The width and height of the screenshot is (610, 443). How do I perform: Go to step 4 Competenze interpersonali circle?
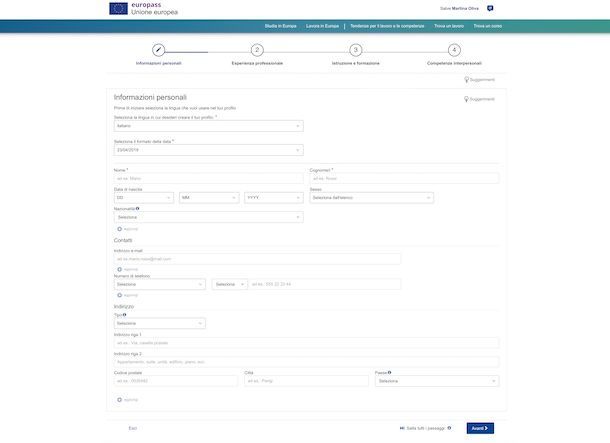click(x=454, y=50)
